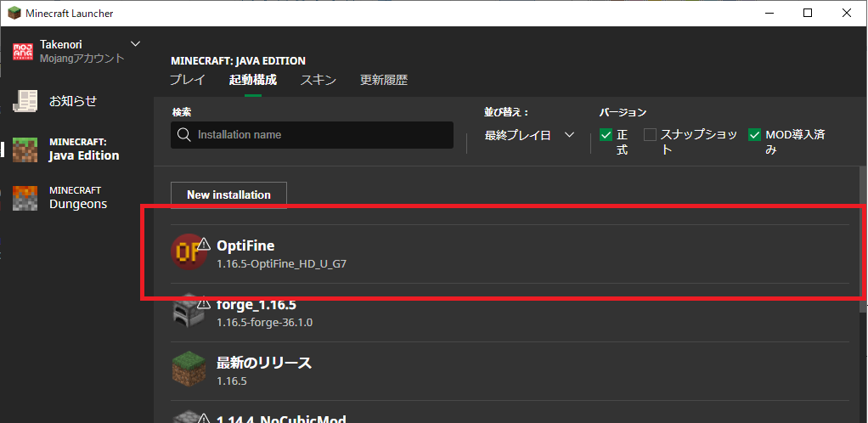
Task: Maximize the Minecraft Launcher window
Action: pos(808,14)
